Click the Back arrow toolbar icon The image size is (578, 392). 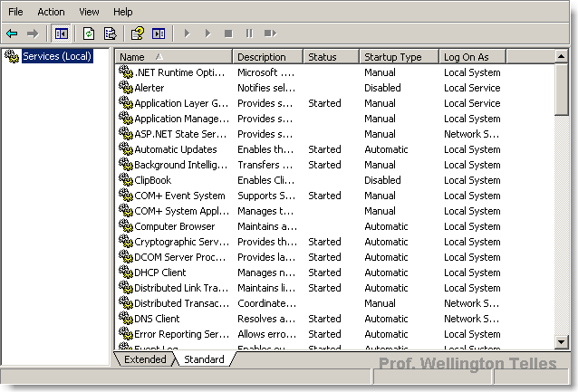pos(12,33)
